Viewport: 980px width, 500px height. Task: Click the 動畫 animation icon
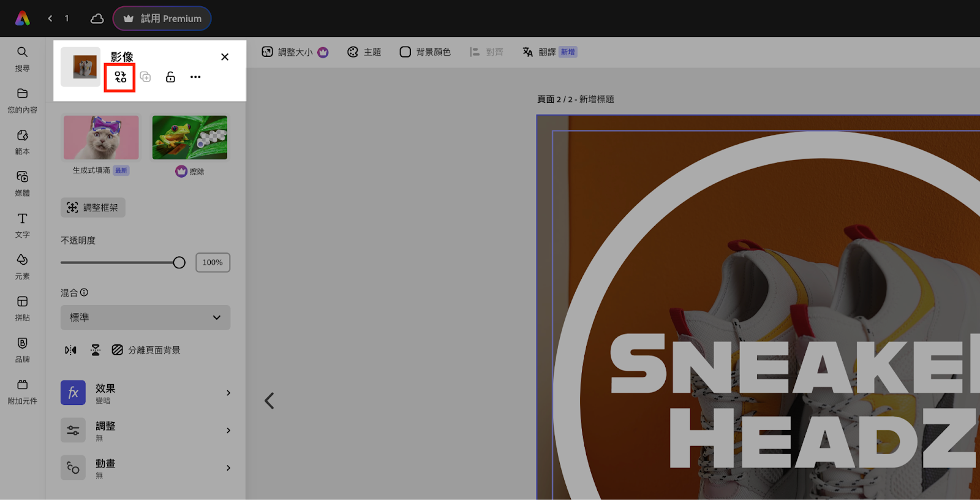pyautogui.click(x=73, y=468)
